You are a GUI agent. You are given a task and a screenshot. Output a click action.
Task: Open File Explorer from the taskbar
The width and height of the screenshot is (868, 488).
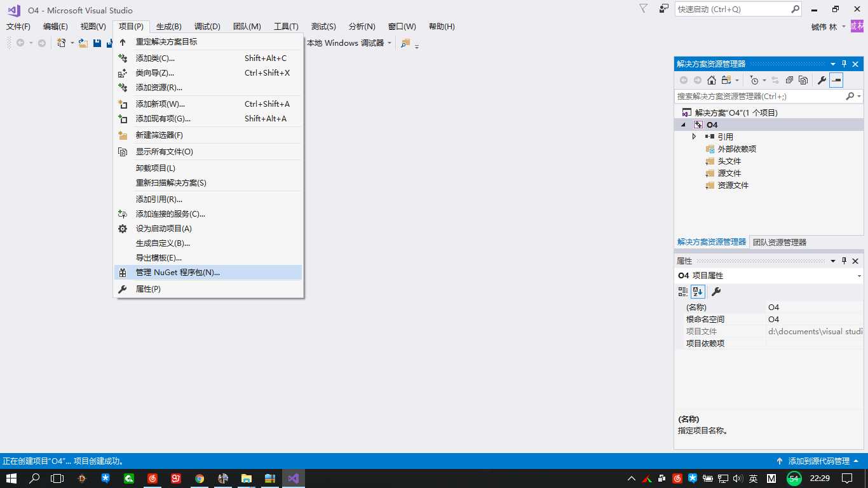tap(247, 478)
